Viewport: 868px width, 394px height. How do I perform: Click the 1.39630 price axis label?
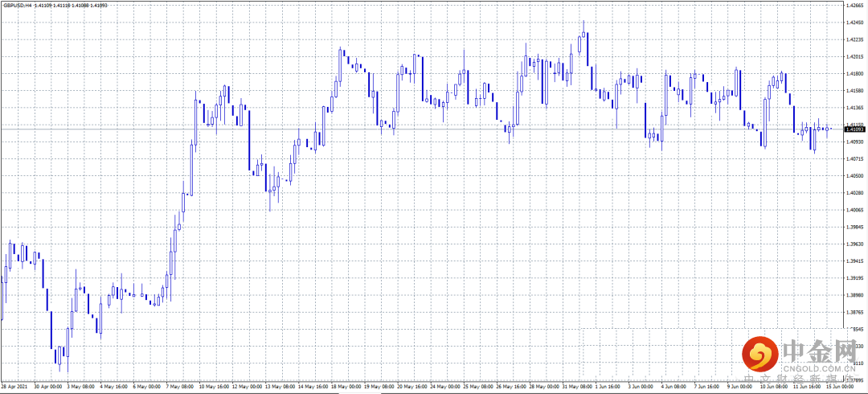pyautogui.click(x=854, y=244)
